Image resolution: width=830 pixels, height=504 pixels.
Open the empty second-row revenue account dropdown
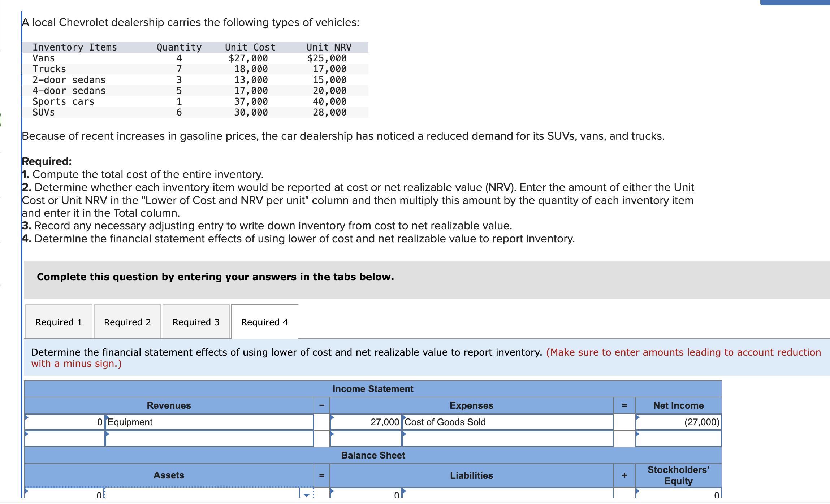coord(209,439)
